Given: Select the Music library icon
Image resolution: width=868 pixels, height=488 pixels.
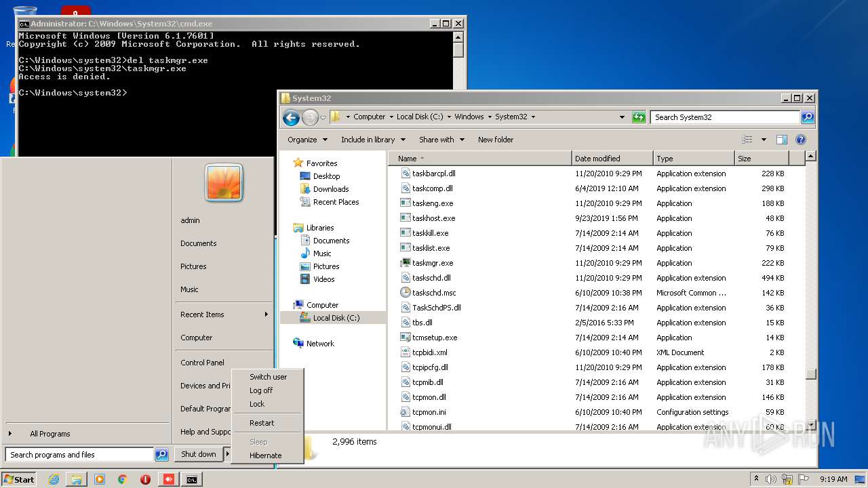Looking at the screenshot, I should point(305,253).
